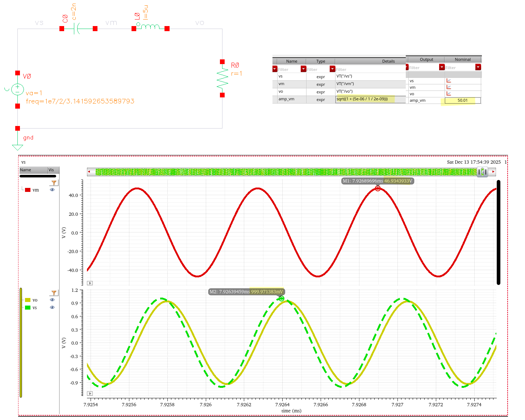This screenshot has width=525, height=420.
Task: Click the vs plot icon in Nominal column
Action: click(449, 81)
